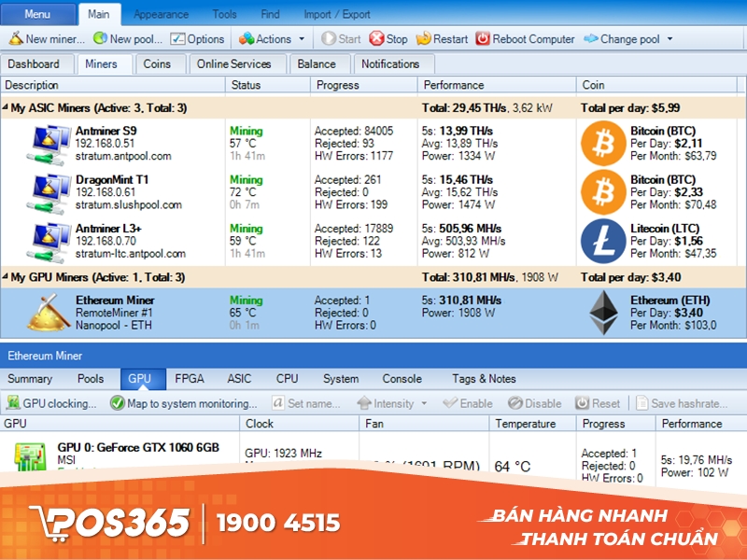This screenshot has width=747, height=560.
Task: Sort by the Description column header
Action: [113, 85]
